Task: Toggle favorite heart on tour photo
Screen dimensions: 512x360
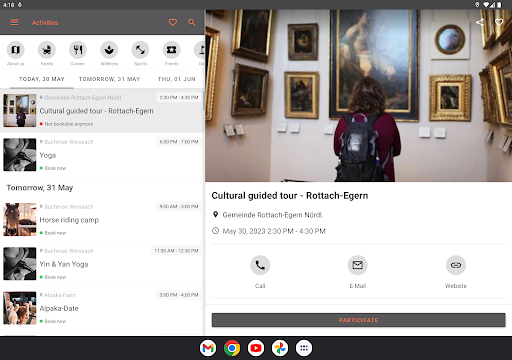Action: click(499, 22)
